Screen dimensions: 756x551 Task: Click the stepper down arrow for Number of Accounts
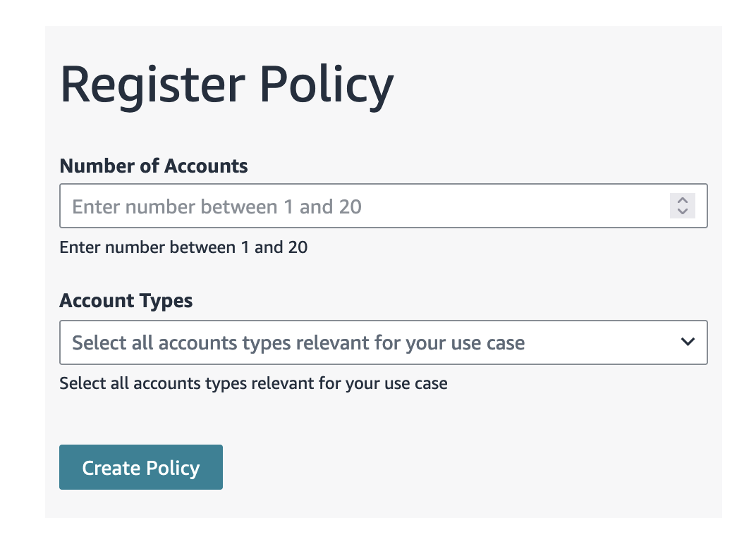pos(682,211)
